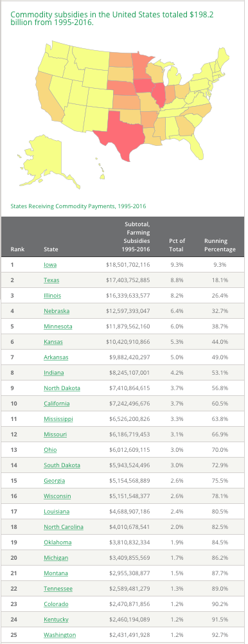Viewport: 248px width, 644px height.
Task: Click Texas on the map
Action: pyautogui.click(x=121, y=134)
